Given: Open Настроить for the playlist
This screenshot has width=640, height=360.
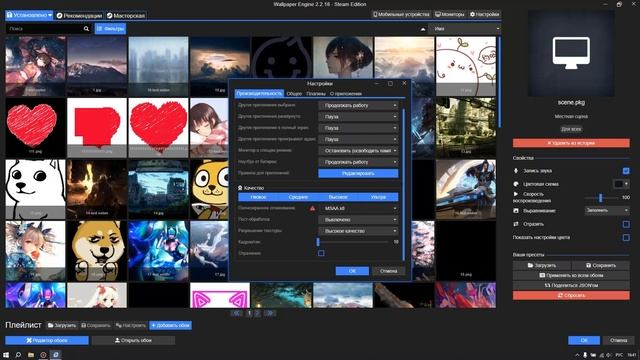Looking at the screenshot, I should pyautogui.click(x=131, y=325).
